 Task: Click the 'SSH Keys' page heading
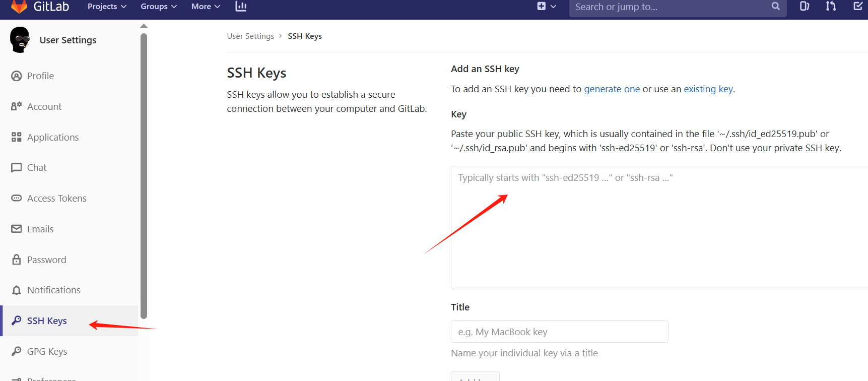256,73
